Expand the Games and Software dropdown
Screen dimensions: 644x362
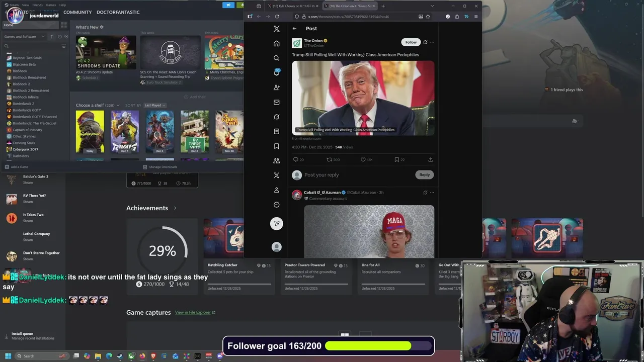25,36
